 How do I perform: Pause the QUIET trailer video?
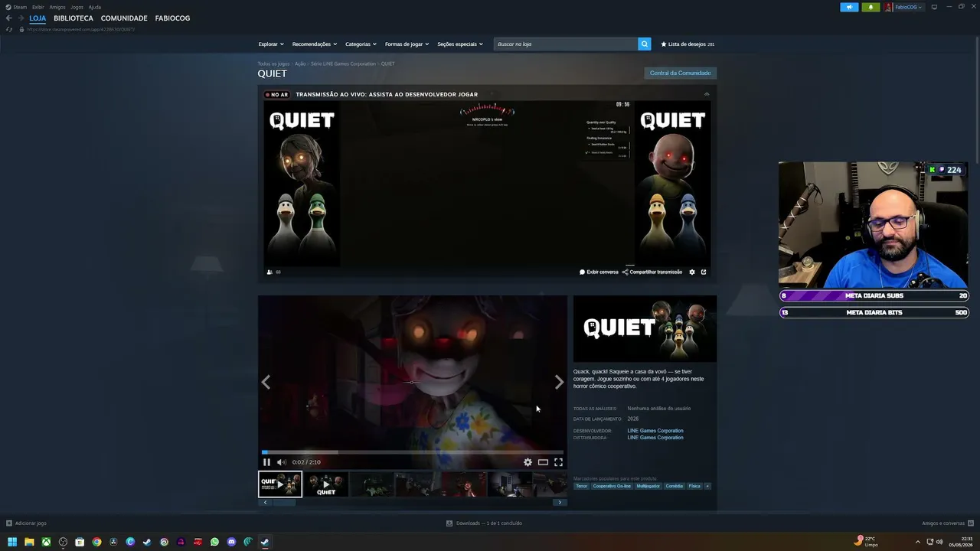(x=266, y=462)
